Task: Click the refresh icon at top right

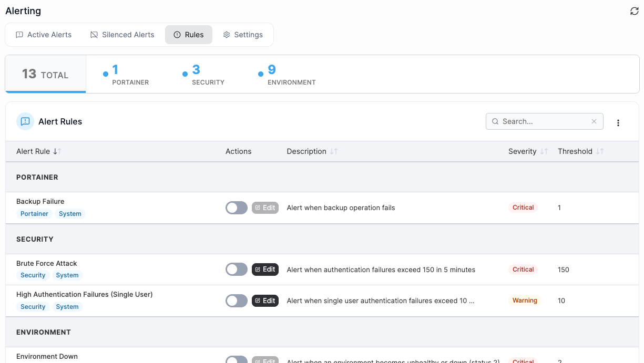Action: tap(634, 11)
